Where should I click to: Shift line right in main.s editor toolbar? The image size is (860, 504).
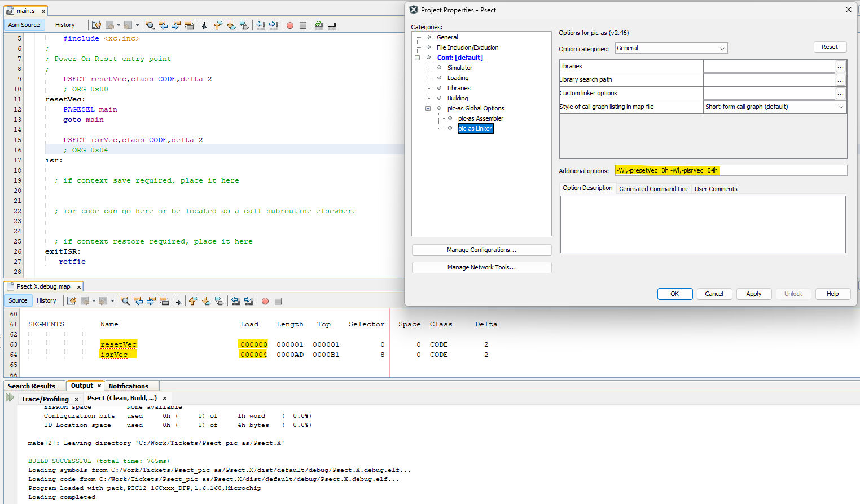point(274,25)
